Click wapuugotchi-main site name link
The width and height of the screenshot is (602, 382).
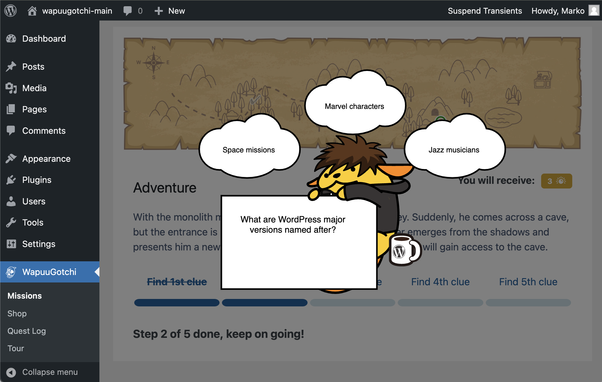click(x=77, y=11)
